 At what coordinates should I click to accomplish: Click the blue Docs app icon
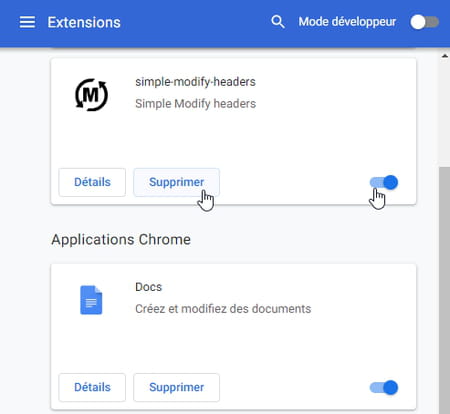[x=91, y=300]
